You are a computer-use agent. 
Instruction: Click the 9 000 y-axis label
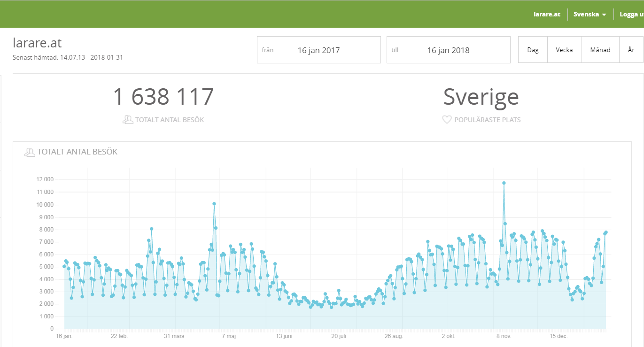click(46, 217)
